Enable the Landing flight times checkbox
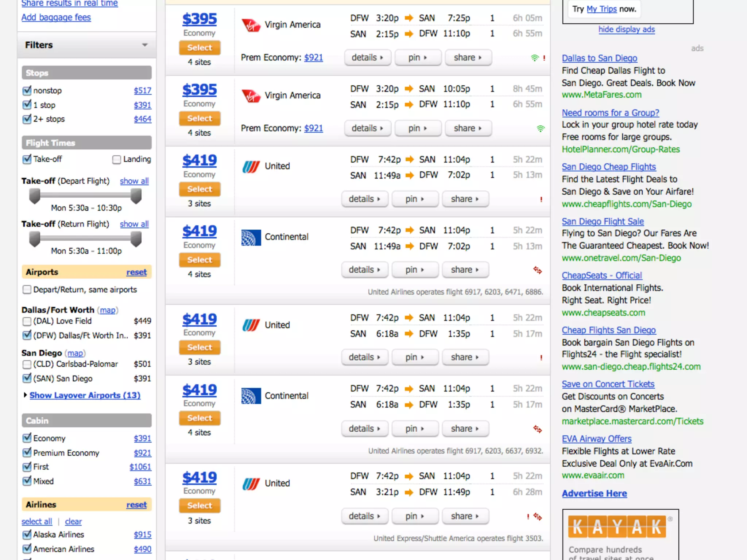This screenshot has width=747, height=560. pos(117,160)
